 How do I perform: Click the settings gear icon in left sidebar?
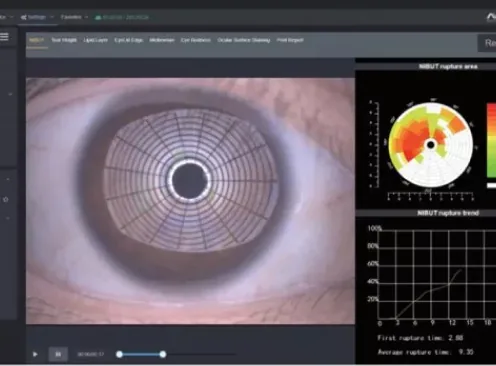click(6, 199)
